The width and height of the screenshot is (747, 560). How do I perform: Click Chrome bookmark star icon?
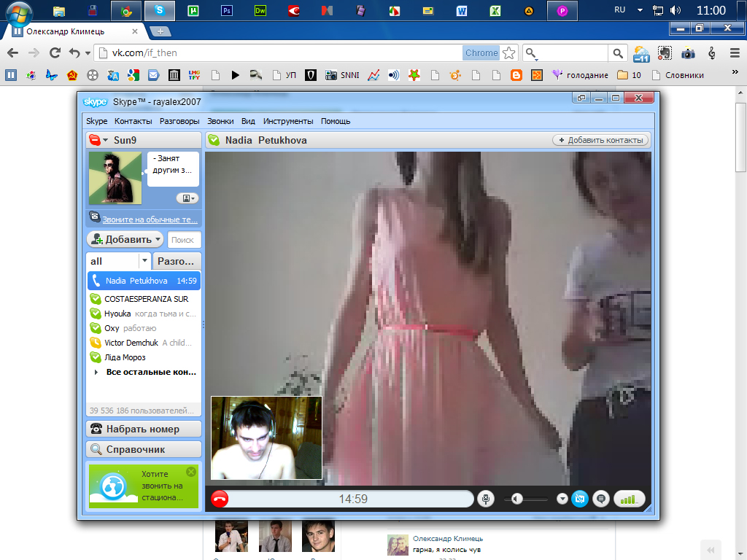point(509,52)
